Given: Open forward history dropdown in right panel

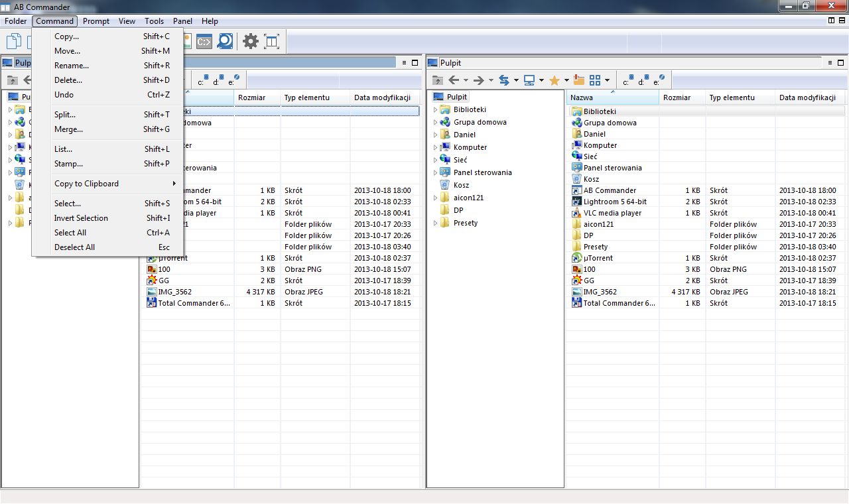Looking at the screenshot, I should tap(491, 81).
